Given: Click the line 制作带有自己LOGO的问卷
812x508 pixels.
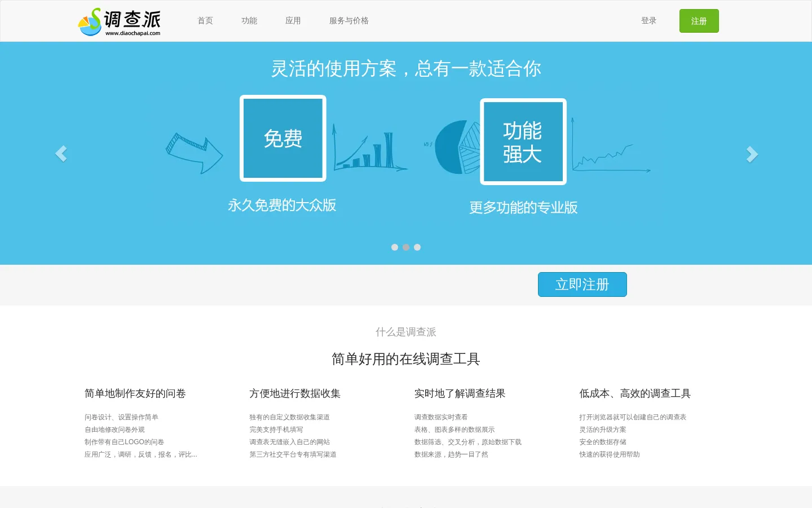Looking at the screenshot, I should click(124, 442).
